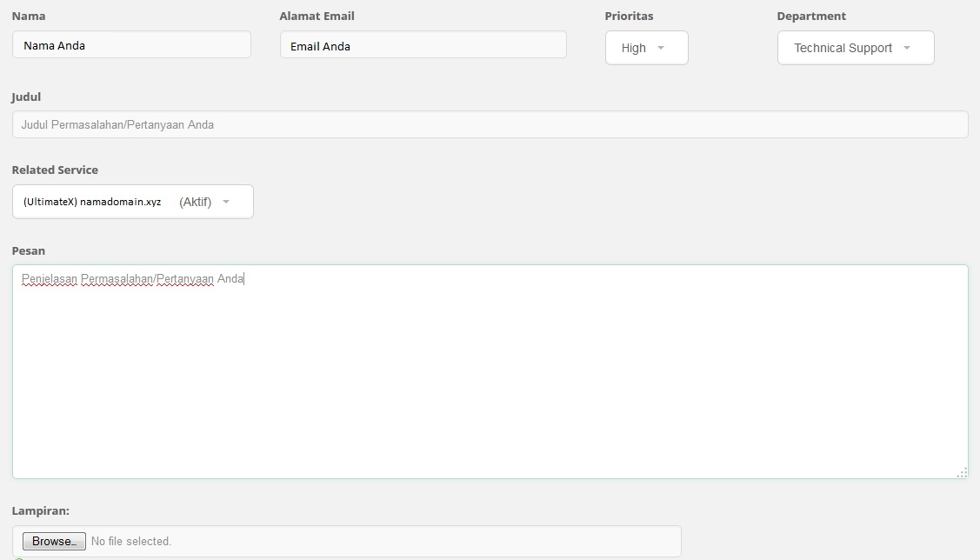Click the Prioritas label text
The width and height of the screenshot is (980, 560).
629,16
